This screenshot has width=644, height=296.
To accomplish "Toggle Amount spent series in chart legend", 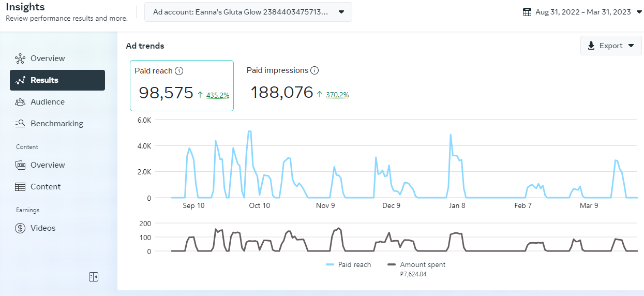I will click(x=416, y=264).
